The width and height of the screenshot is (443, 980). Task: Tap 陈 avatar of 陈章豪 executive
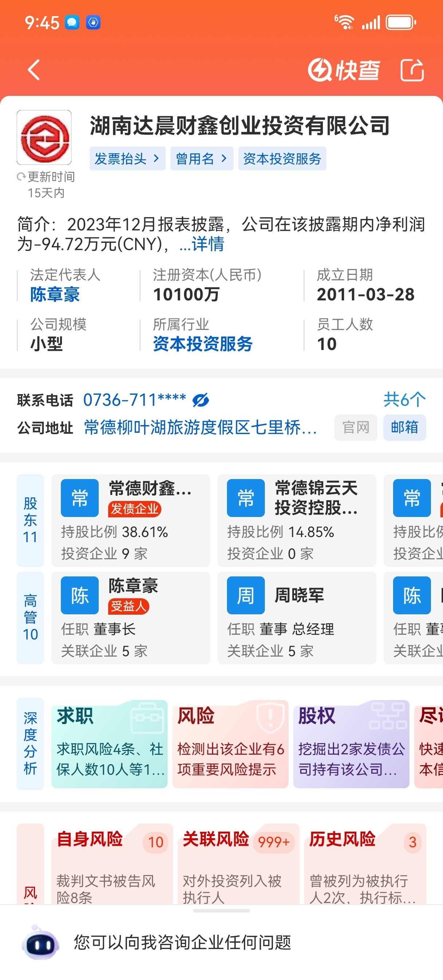tap(80, 595)
